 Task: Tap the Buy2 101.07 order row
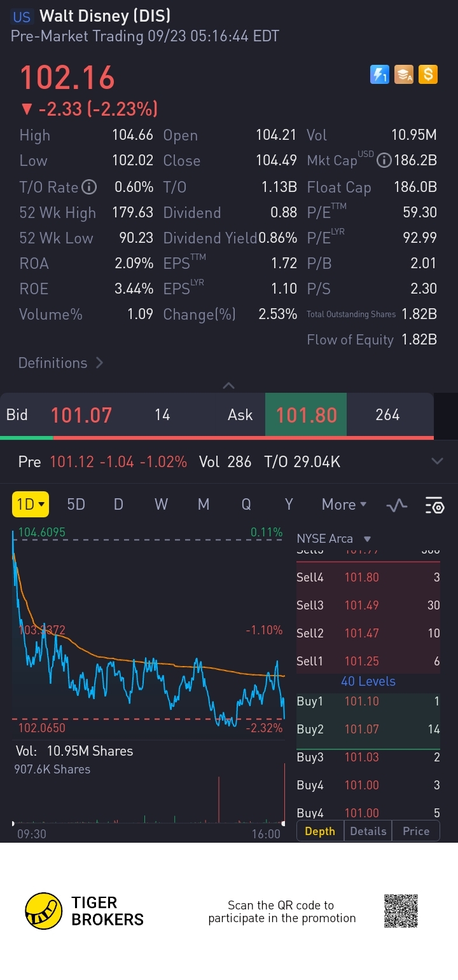click(368, 729)
